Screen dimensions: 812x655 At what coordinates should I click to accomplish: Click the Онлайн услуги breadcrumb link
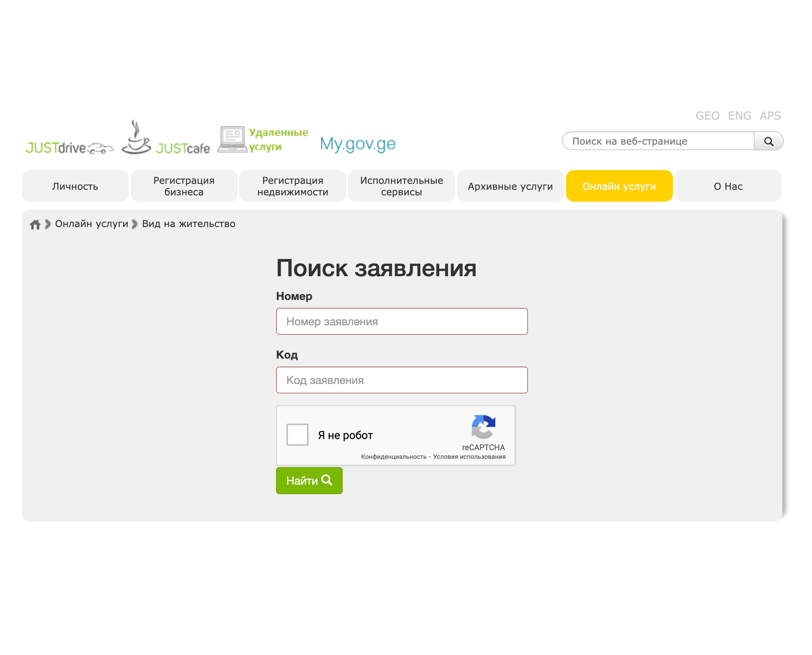tap(91, 224)
